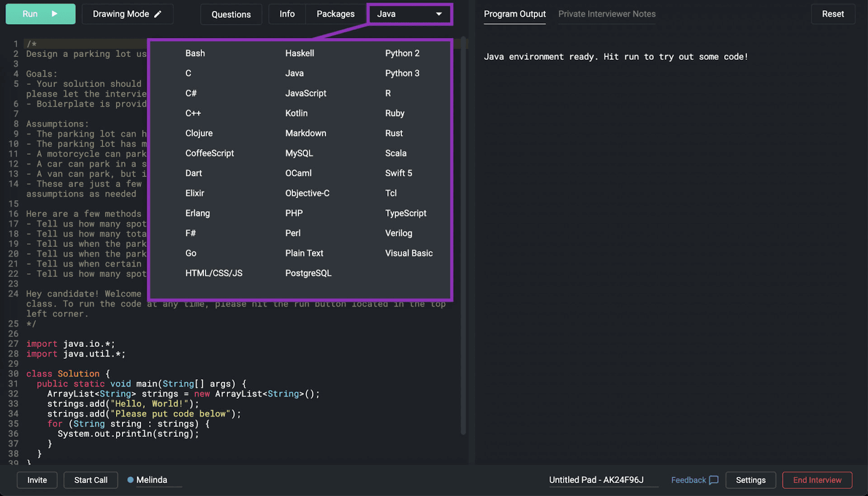868x496 pixels.
Task: Expand the Java language dropdown arrow
Action: point(439,14)
